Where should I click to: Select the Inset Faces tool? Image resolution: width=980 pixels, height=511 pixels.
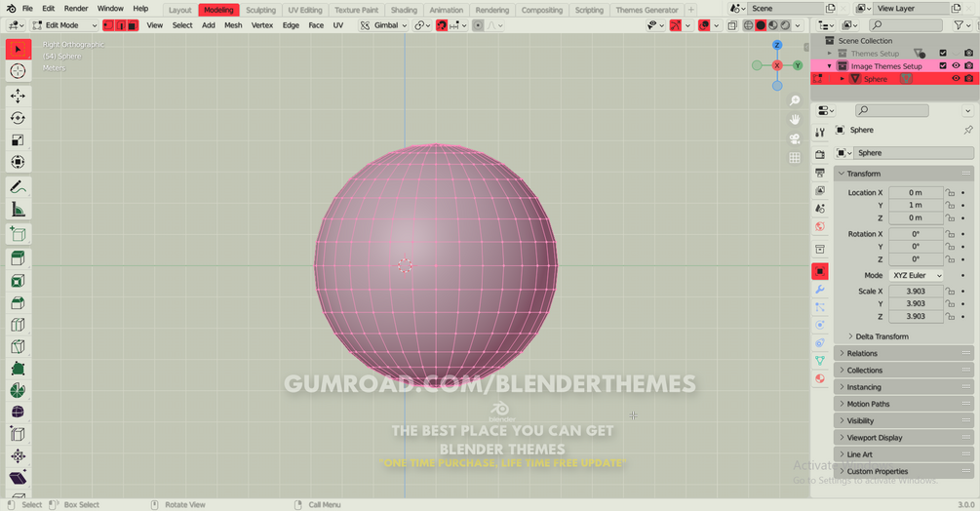coord(19,281)
